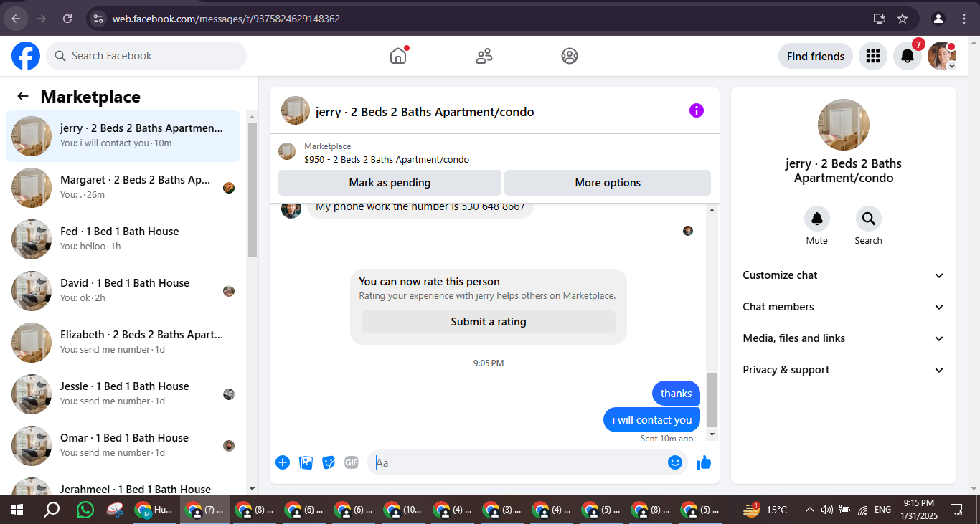The image size is (980, 524).
Task: Go back using the Marketplace back arrow
Action: [23, 97]
